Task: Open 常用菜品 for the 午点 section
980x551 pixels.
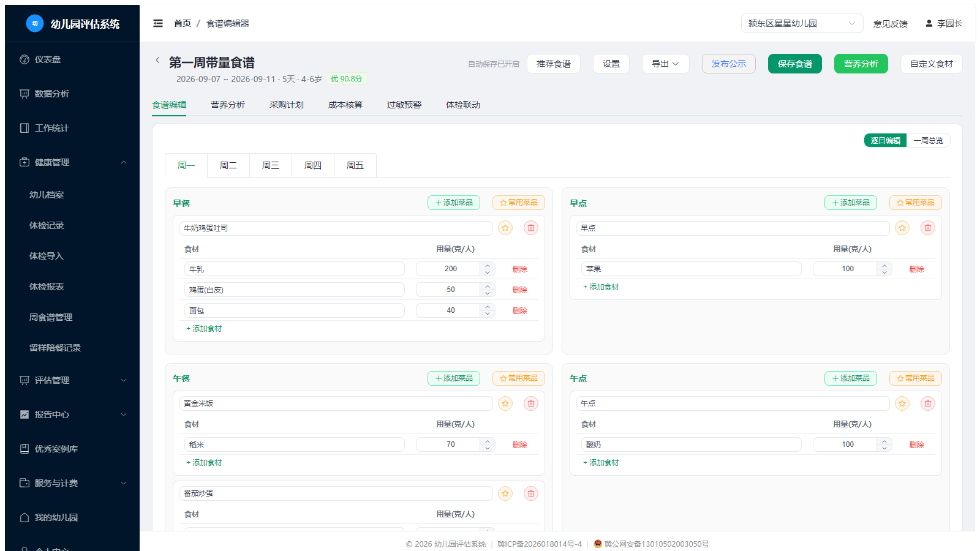Action: [x=916, y=378]
